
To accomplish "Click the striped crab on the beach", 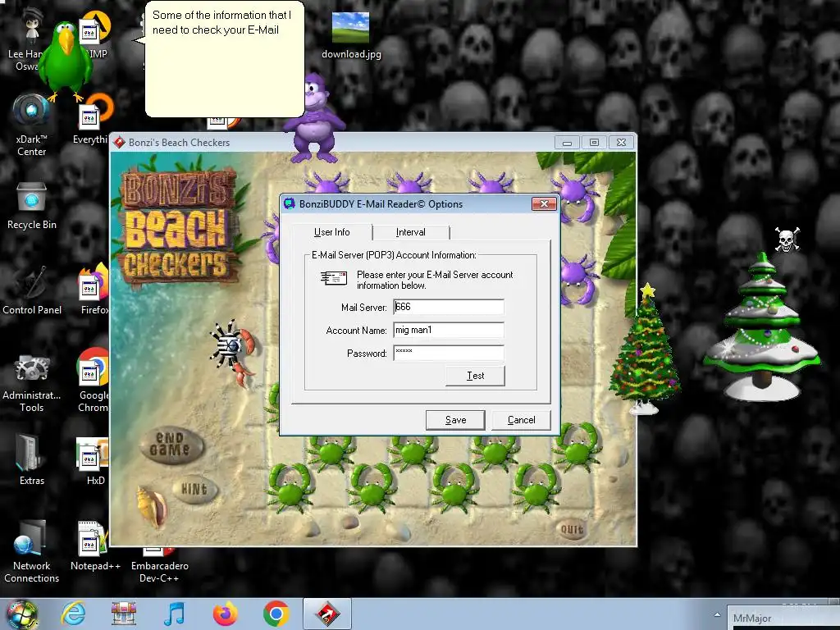I will click(x=234, y=351).
